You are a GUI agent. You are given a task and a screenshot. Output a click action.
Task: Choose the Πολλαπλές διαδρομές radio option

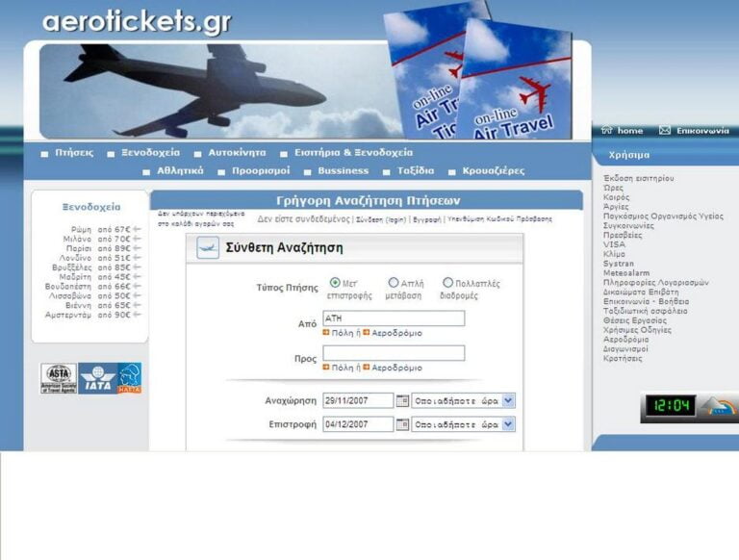tap(447, 283)
